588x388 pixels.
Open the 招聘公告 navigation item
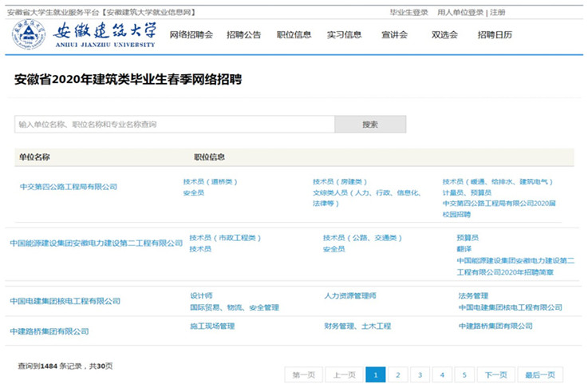point(243,35)
